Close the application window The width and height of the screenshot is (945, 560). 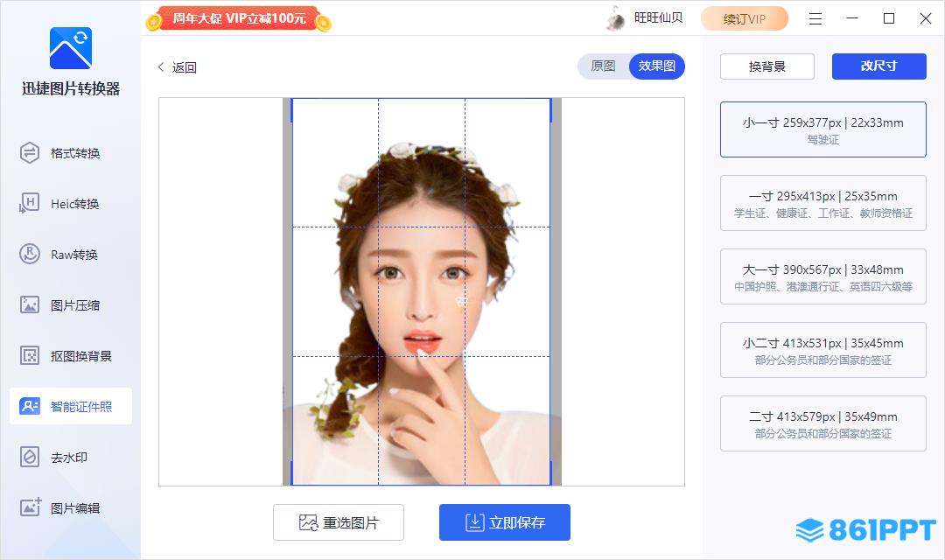[926, 18]
